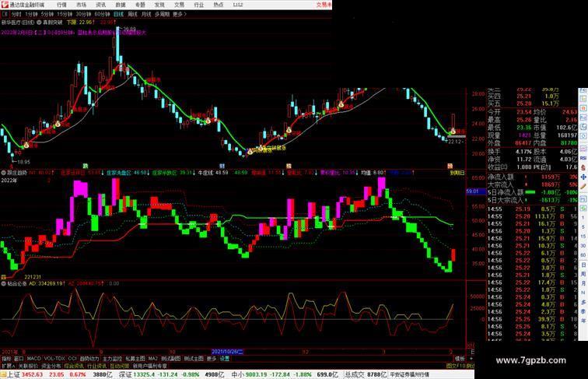This screenshot has width=588, height=379.
Task: Collapse the 扩展∧ panel
Action: click(x=8, y=366)
